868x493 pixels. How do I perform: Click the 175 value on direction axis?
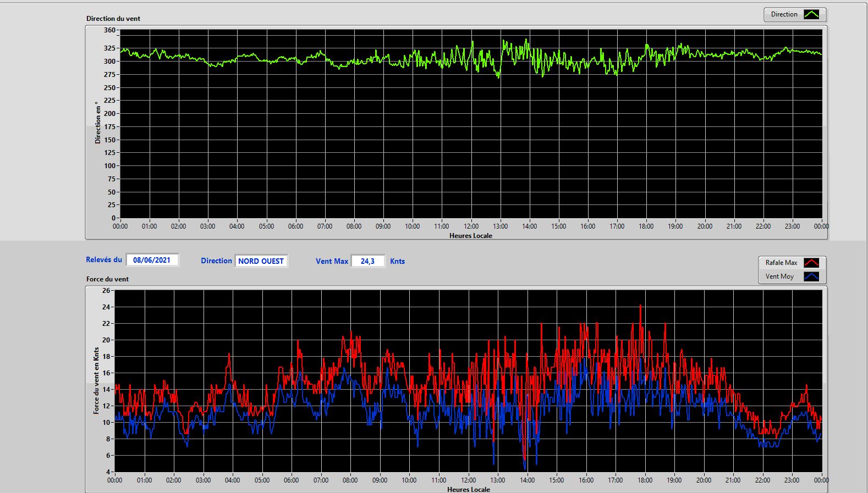(x=109, y=127)
